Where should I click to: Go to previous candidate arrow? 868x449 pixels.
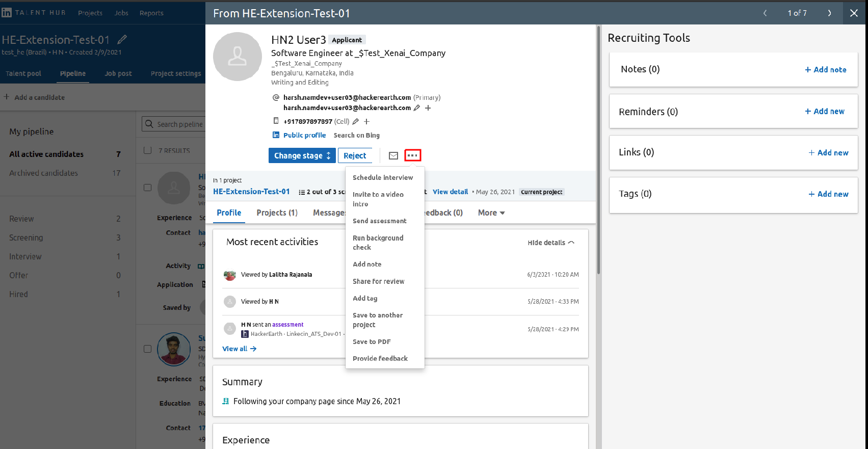(x=765, y=13)
